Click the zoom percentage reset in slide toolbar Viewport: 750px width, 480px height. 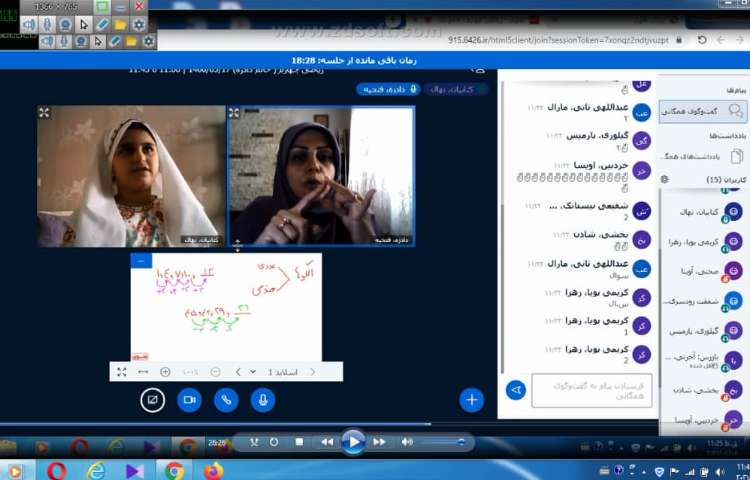[190, 372]
